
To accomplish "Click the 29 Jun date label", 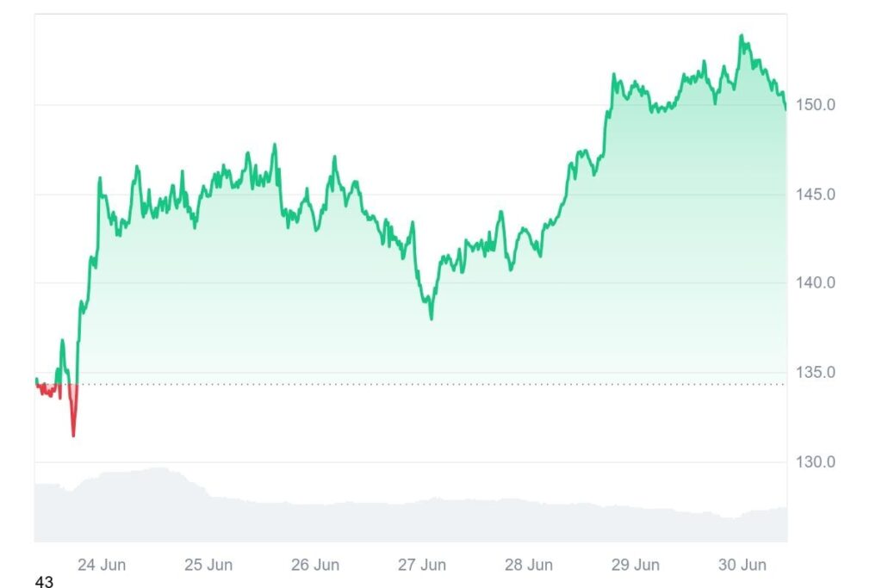I will (x=635, y=565).
